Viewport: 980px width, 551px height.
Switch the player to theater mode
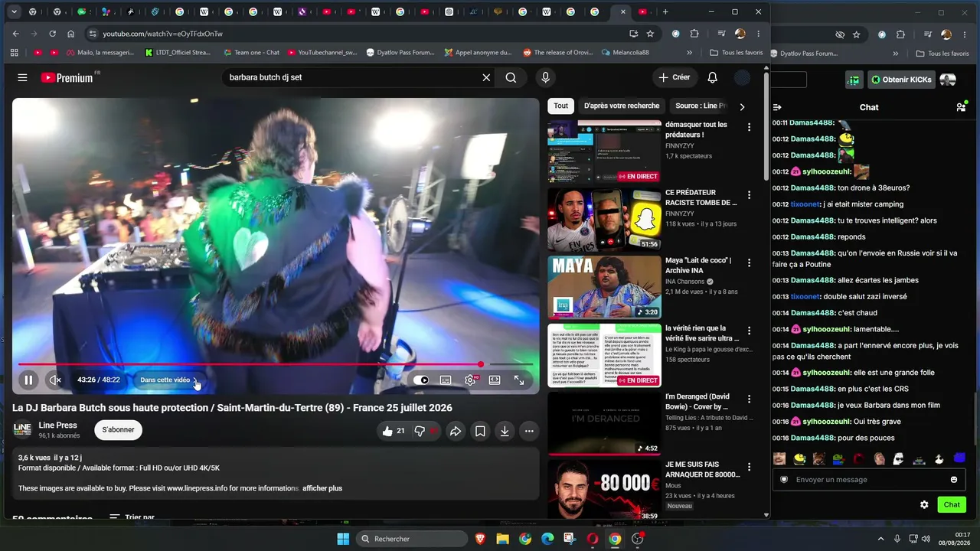tap(495, 380)
